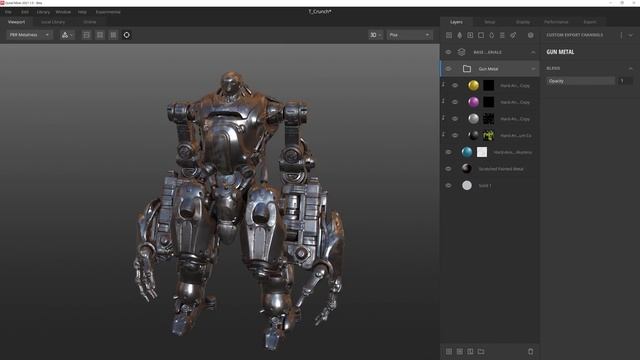Toggle eye on the black sphere layer
The image size is (640, 360).
[x=455, y=135]
